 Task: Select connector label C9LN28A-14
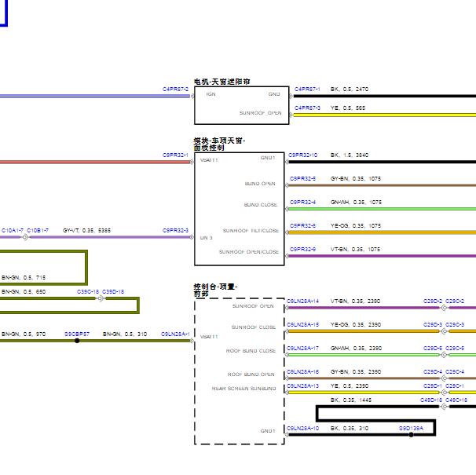click(x=302, y=301)
